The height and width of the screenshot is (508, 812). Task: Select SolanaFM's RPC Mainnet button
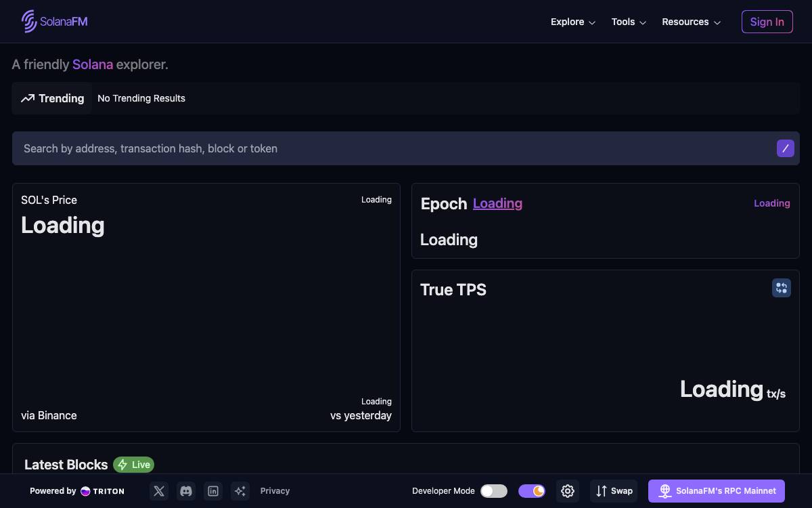click(717, 491)
